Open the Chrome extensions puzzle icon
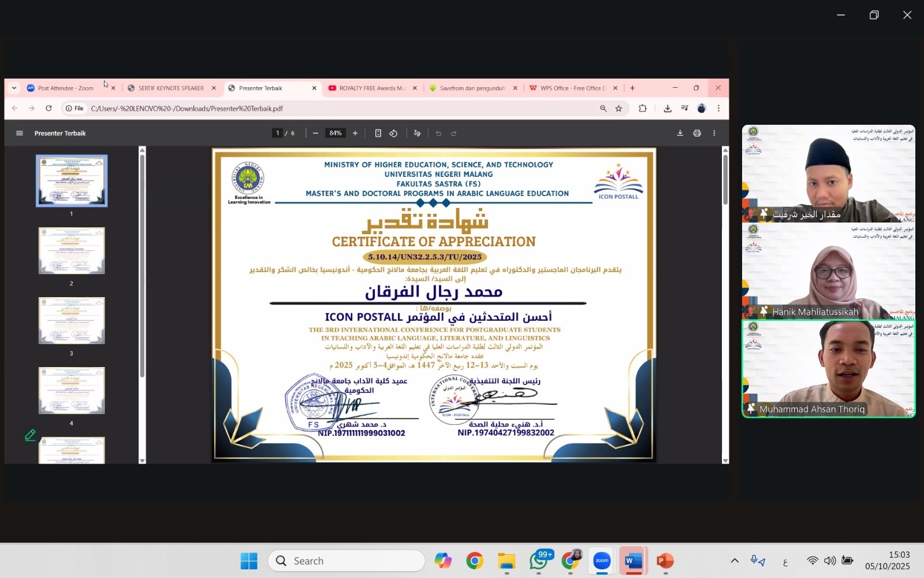Viewport: 924px width, 578px height. coord(642,109)
